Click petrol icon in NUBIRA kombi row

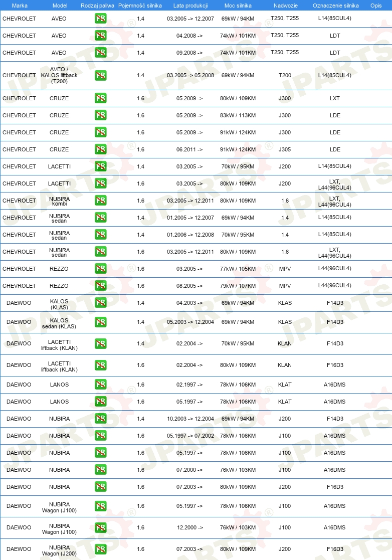101,201
